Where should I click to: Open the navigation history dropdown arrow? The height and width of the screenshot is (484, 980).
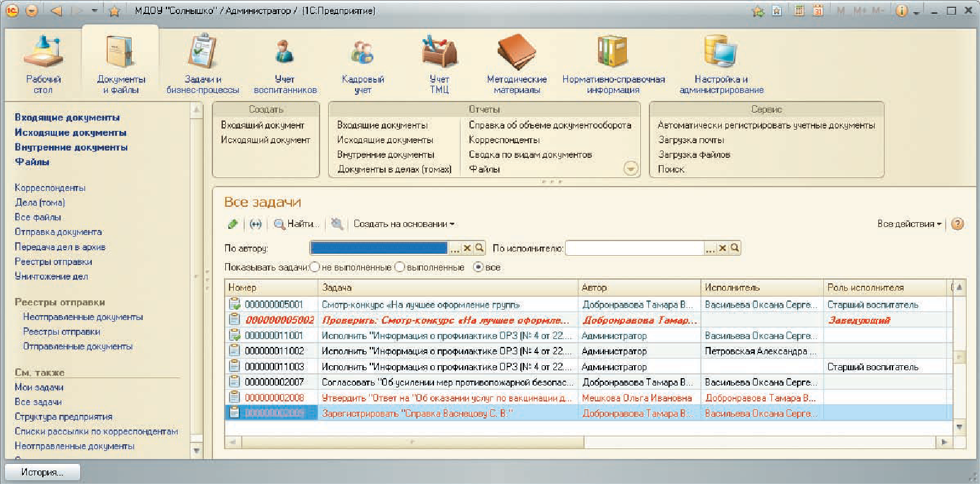coord(94,11)
